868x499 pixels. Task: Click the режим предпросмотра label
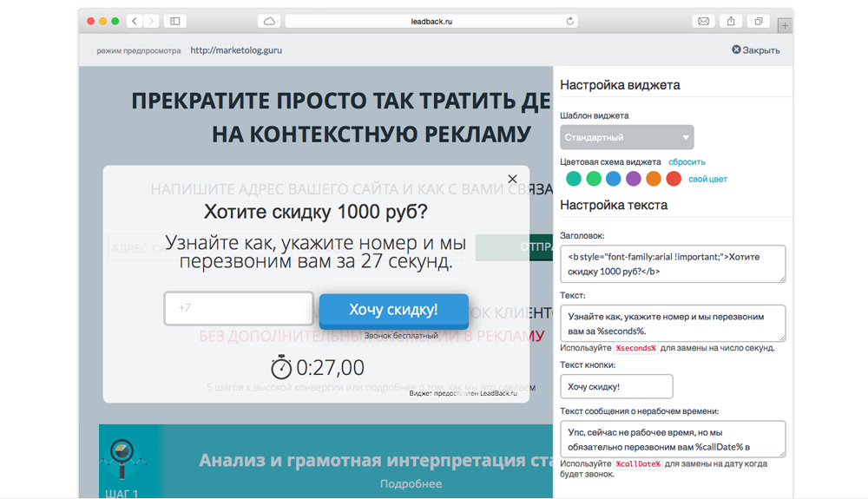[139, 50]
